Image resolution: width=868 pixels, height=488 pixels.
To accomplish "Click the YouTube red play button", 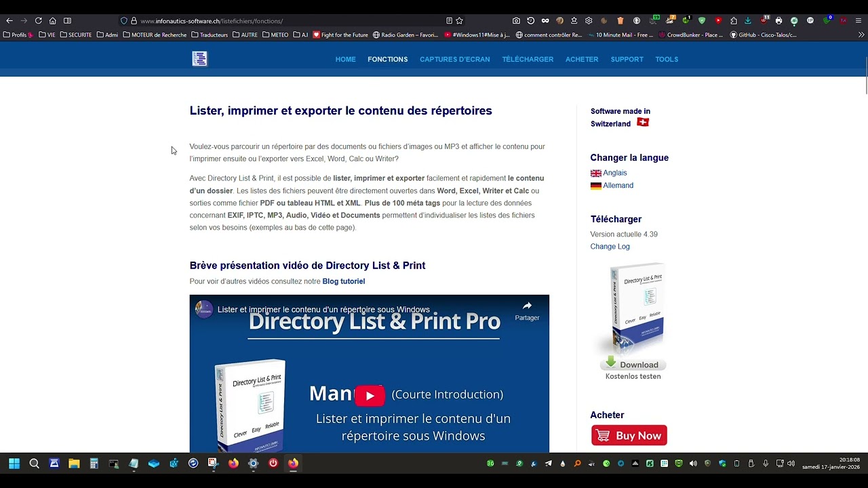I will [x=370, y=396].
